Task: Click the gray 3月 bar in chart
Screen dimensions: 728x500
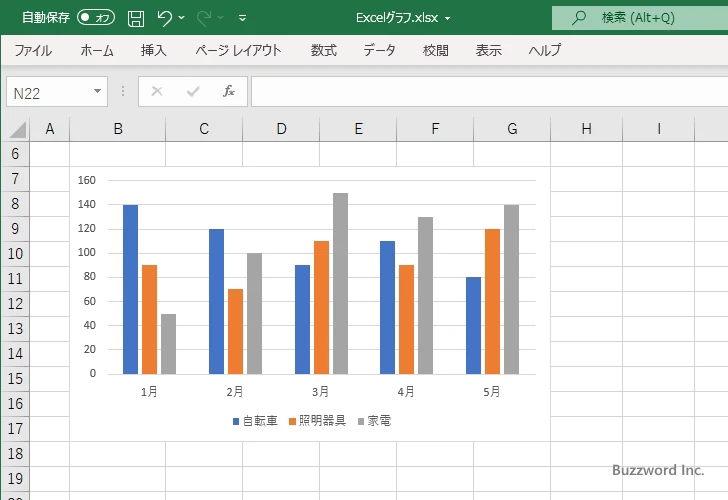Action: click(x=340, y=284)
